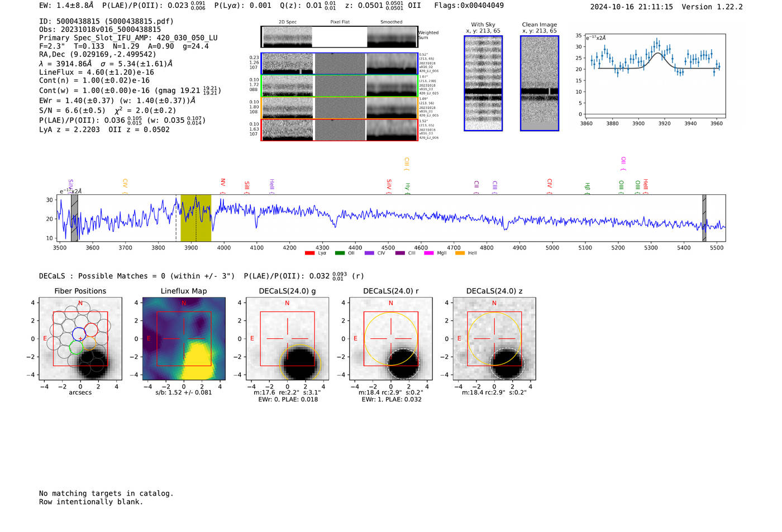Click the dark purple CIII legend swatch
This screenshot has height=532, width=782.
[x=400, y=253]
